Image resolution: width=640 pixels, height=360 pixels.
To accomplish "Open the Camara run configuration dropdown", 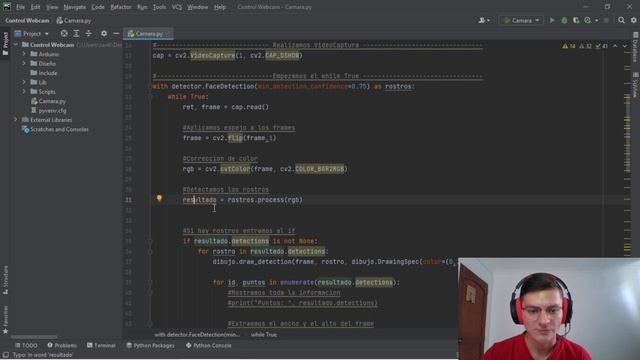I will pyautogui.click(x=521, y=20).
